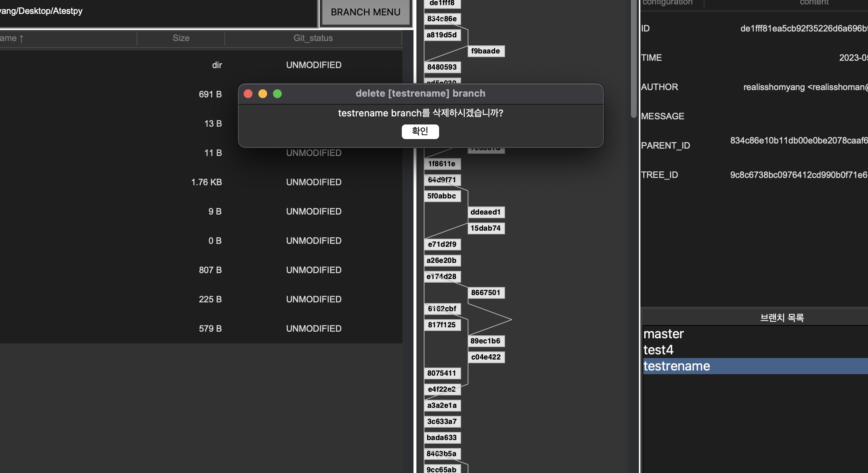Click commit node bada633
This screenshot has height=473, width=868.
tap(442, 437)
